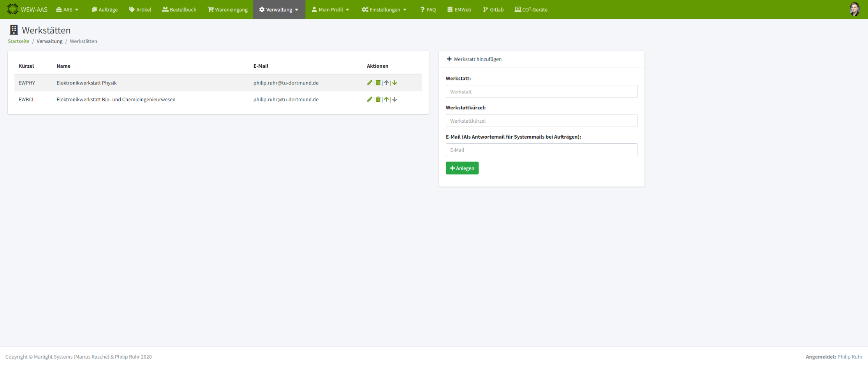
Task: Click the green Anlegen button
Action: (462, 168)
